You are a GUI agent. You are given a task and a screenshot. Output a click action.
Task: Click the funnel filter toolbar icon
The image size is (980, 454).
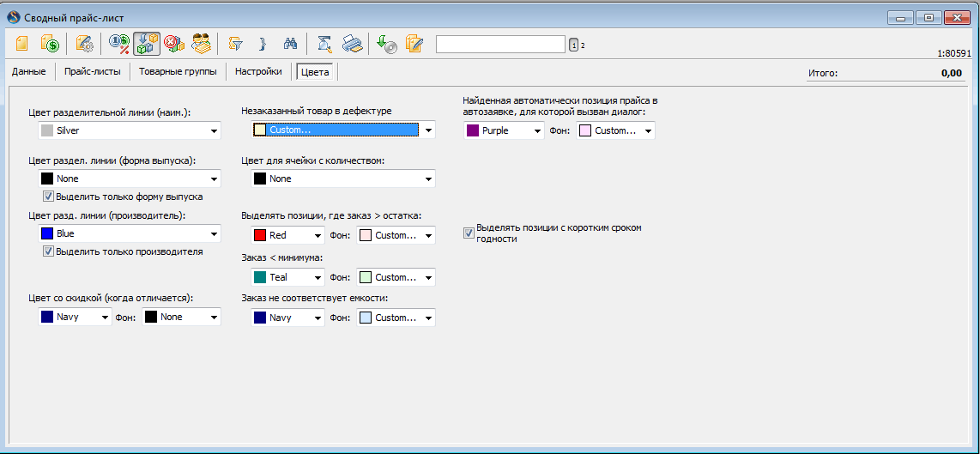(236, 45)
